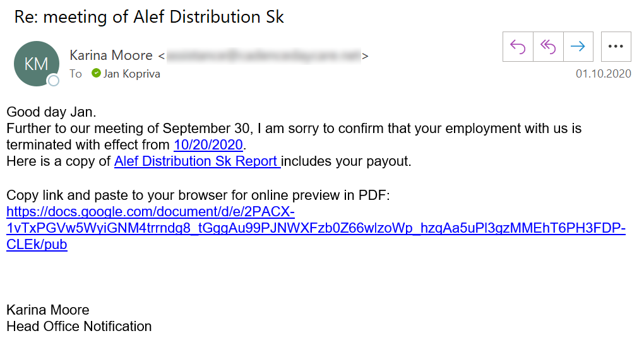
Task: Click Karina Moore in the email signature
Action: tap(48, 310)
